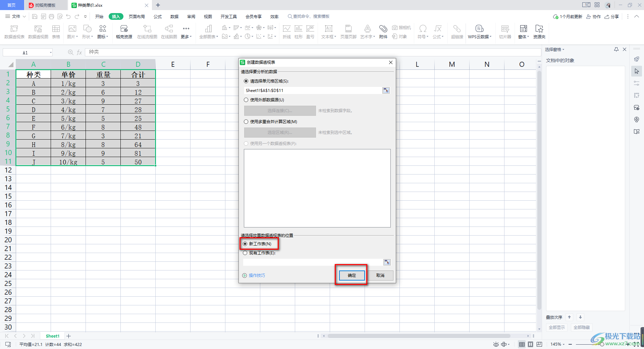Screen dimensions: 644x349
Task: Pin the 选择窗格 side pane
Action: (x=616, y=49)
